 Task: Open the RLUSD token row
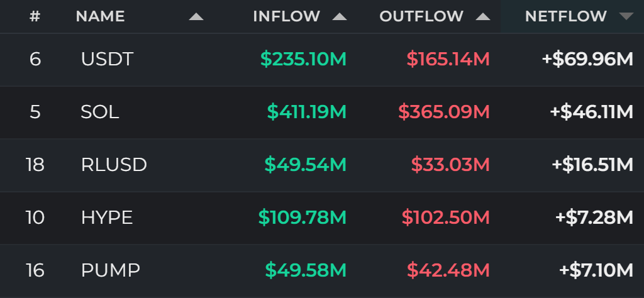click(322, 165)
